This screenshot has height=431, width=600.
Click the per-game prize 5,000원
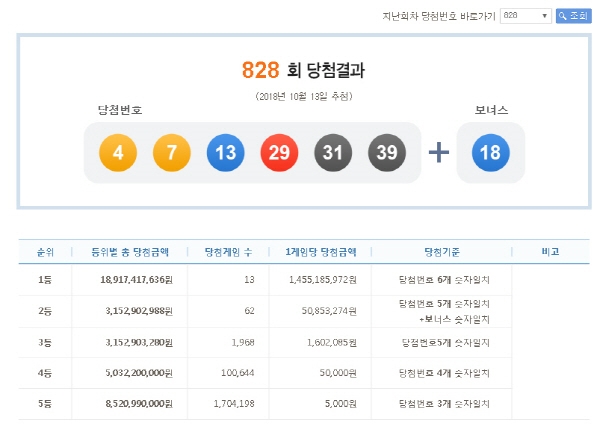tap(341, 403)
